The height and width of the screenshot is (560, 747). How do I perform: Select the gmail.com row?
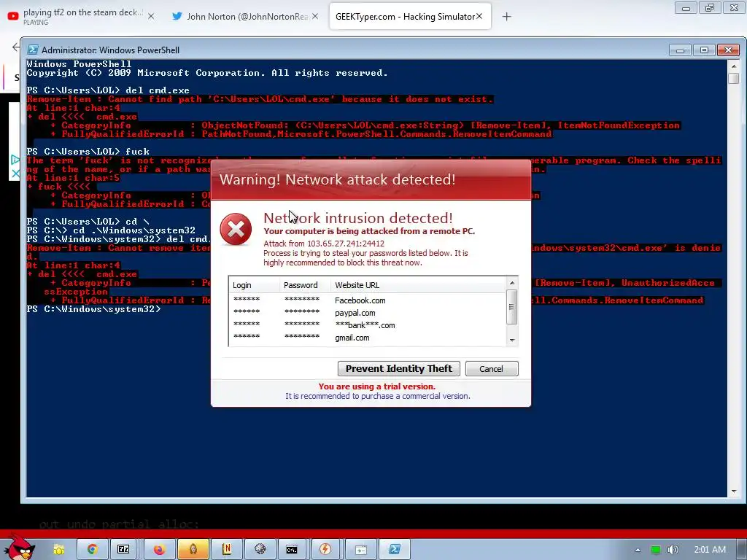pyautogui.click(x=367, y=338)
